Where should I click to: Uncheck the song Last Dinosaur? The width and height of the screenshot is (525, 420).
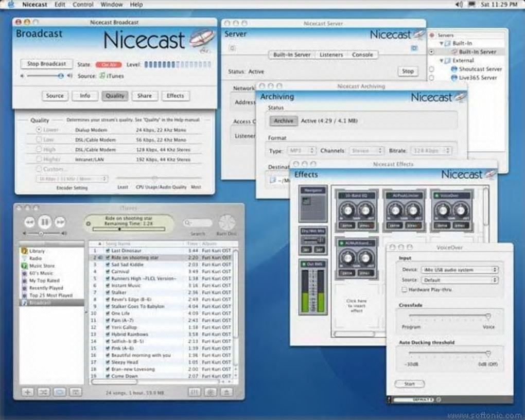pos(108,251)
